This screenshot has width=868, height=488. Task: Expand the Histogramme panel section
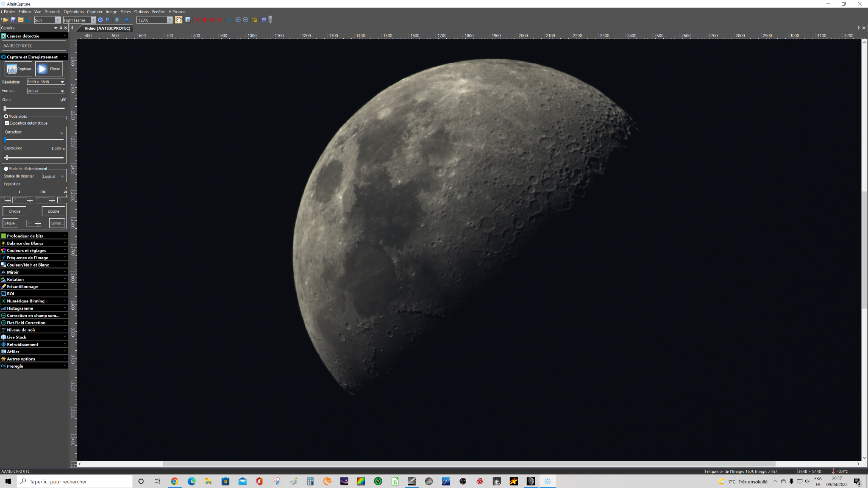[34, 308]
